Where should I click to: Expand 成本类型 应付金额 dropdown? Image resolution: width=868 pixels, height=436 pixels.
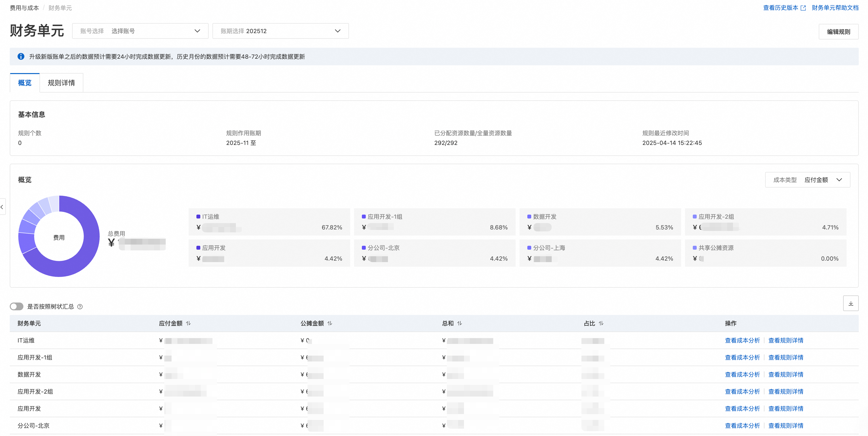coord(807,180)
